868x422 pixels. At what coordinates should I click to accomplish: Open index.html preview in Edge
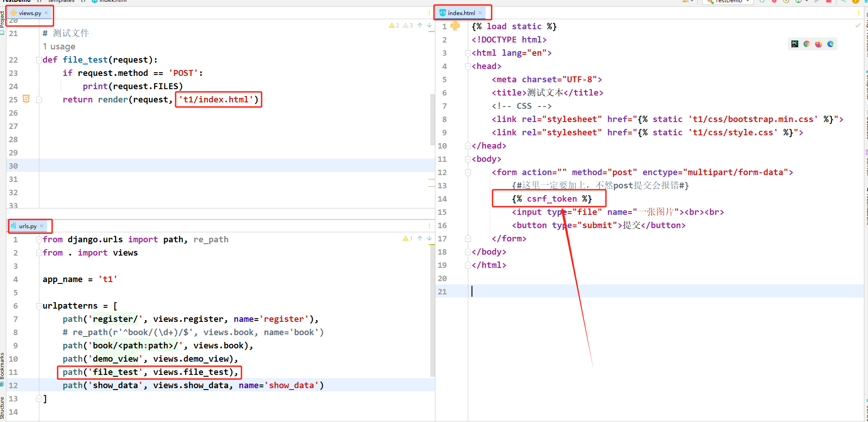point(830,44)
